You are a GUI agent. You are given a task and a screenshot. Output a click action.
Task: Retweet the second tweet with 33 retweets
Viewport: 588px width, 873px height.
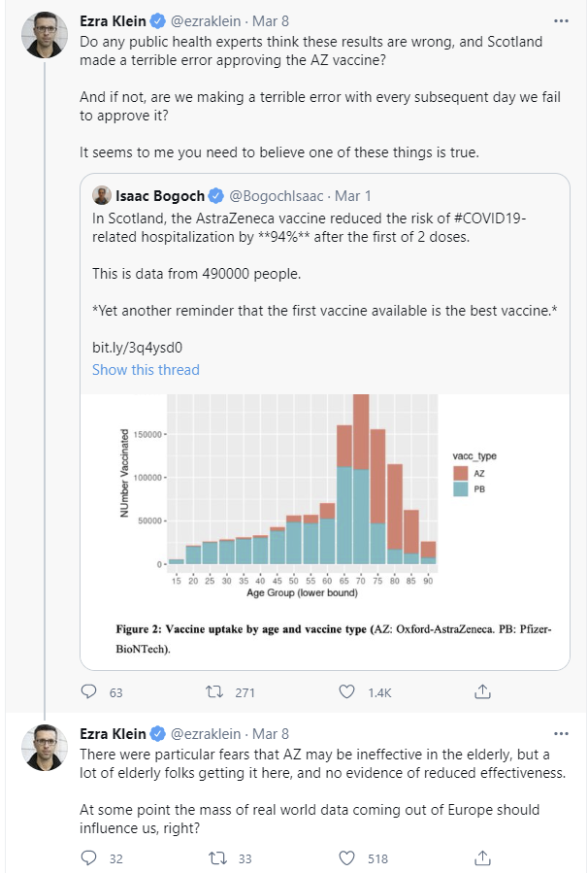[217, 858]
